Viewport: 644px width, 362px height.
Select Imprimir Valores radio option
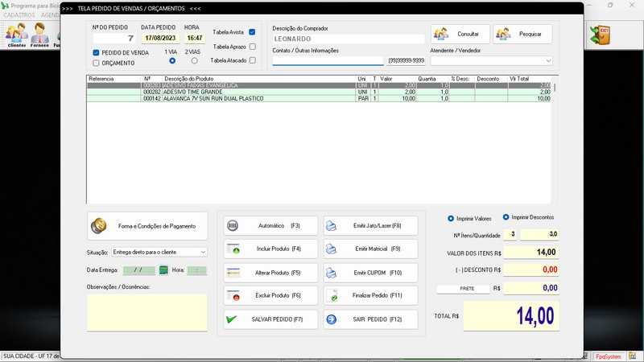450,217
